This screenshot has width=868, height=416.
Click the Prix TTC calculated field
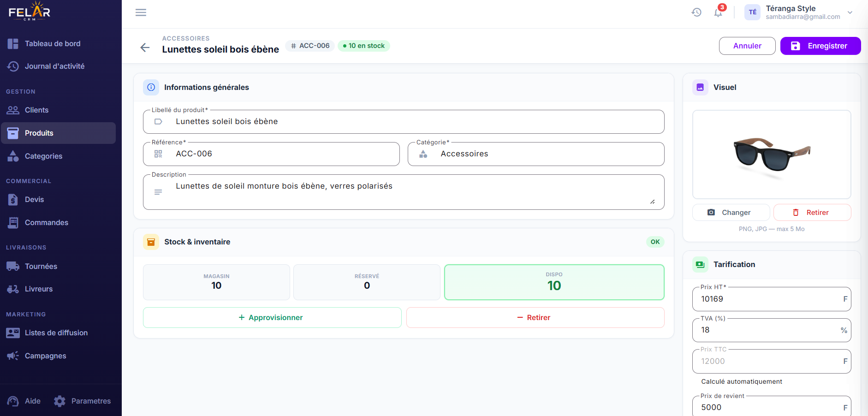772,362
